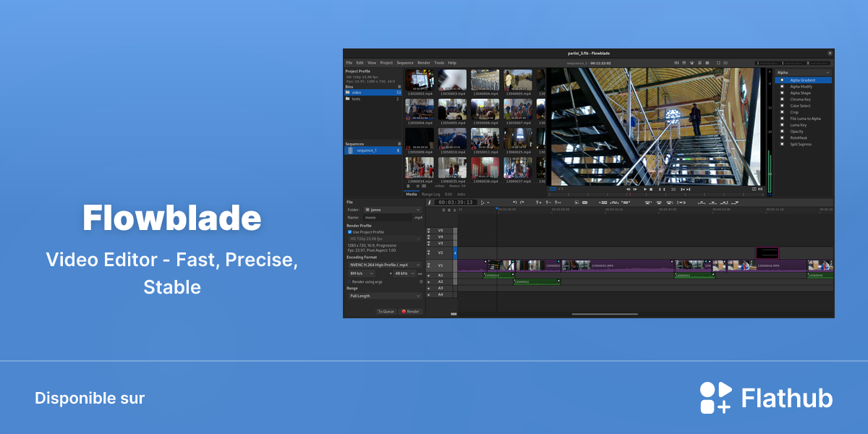Open the 48 kHz sample rate dropdown
This screenshot has height=434, width=868.
click(x=405, y=273)
